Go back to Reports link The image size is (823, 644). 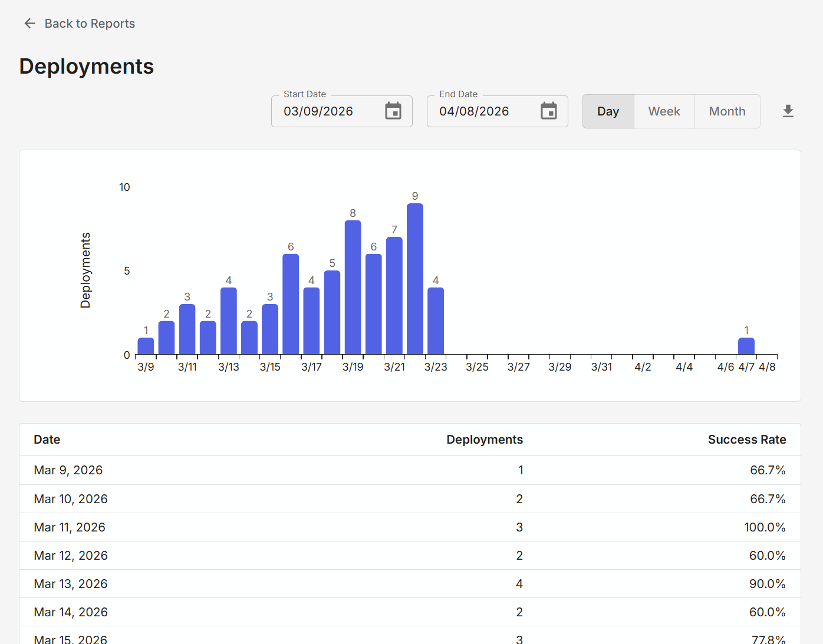tap(90, 24)
